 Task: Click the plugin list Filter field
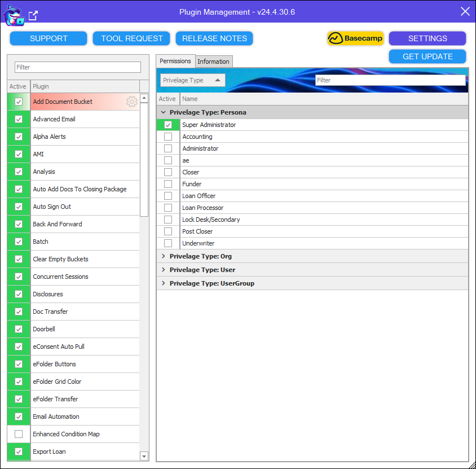[78, 67]
